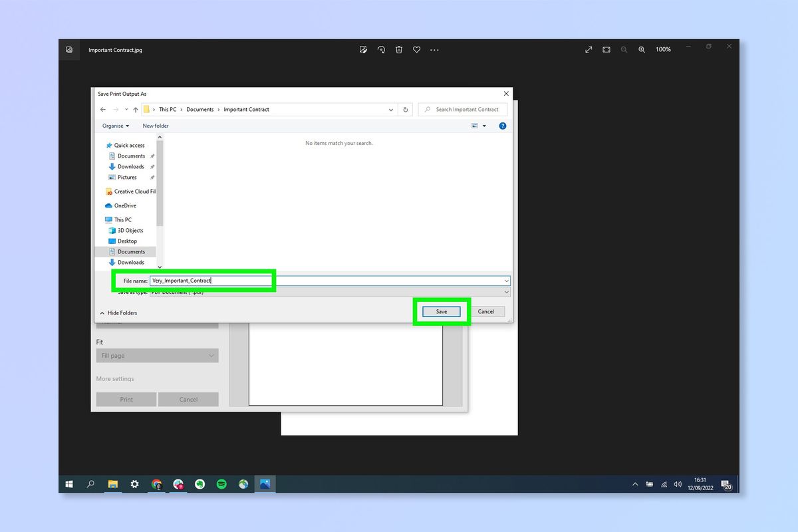Rotate the image in Photos

pos(381,49)
